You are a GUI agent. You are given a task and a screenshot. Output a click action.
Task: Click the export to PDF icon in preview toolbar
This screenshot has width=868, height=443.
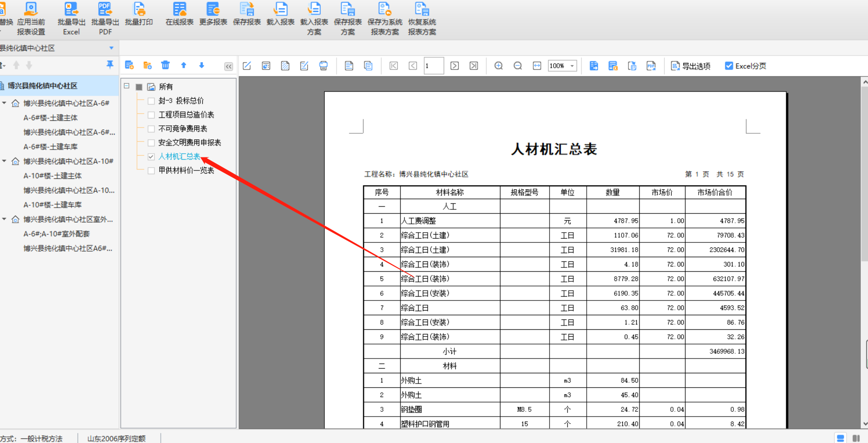pyautogui.click(x=651, y=66)
